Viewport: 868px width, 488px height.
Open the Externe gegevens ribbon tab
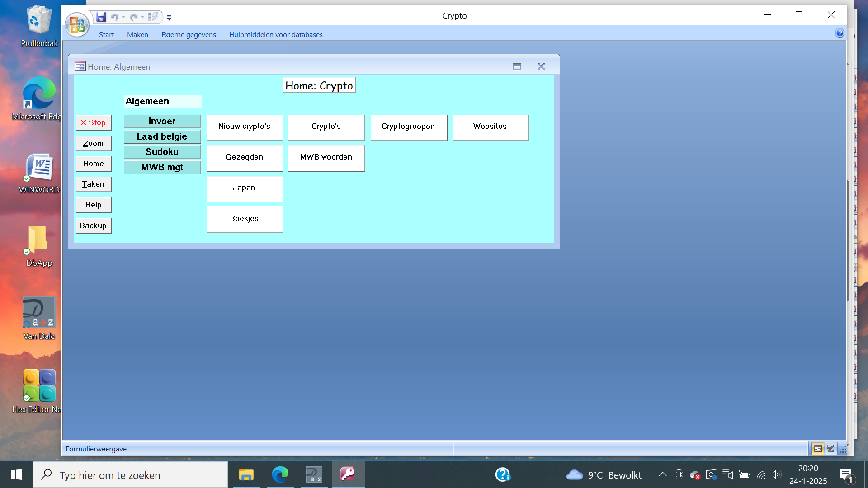coord(189,34)
